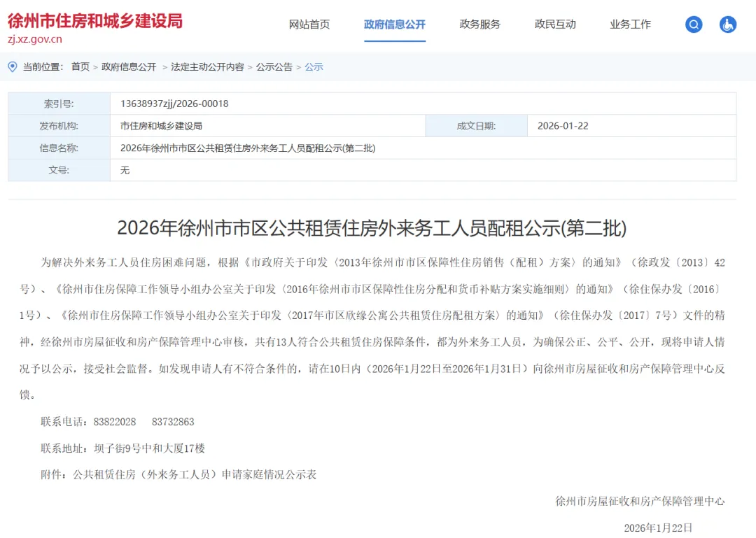Open 公示公告 breadcrumb link
This screenshot has height=538, width=756.
pyautogui.click(x=274, y=67)
